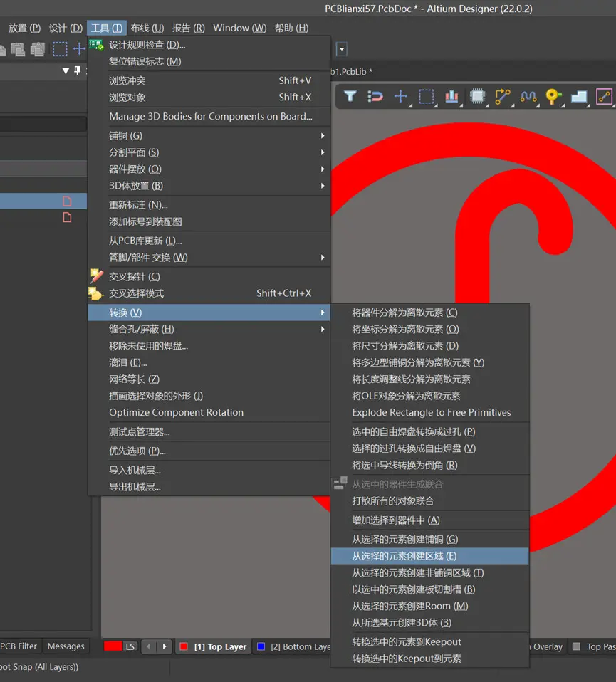This screenshot has height=682, width=616.
Task: Select the next layer set arrow
Action: click(165, 646)
